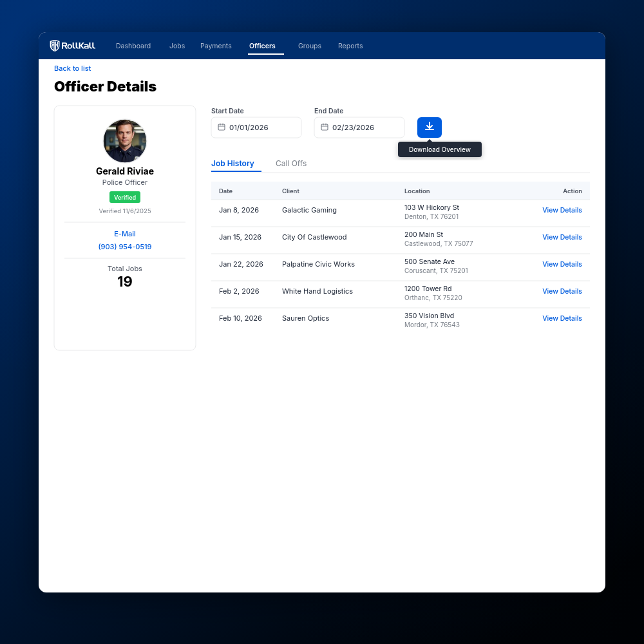Click the End Date field 02/23/2026
The height and width of the screenshot is (644, 644).
[359, 128]
